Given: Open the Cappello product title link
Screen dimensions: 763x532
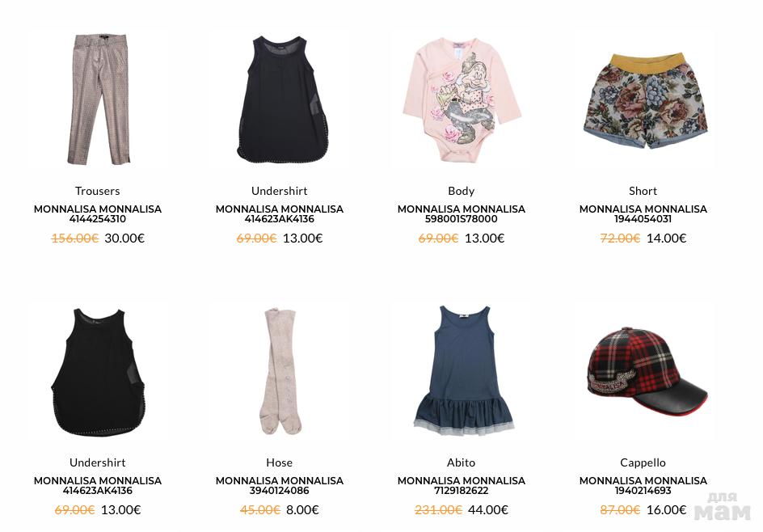Looking at the screenshot, I should click(x=643, y=462).
